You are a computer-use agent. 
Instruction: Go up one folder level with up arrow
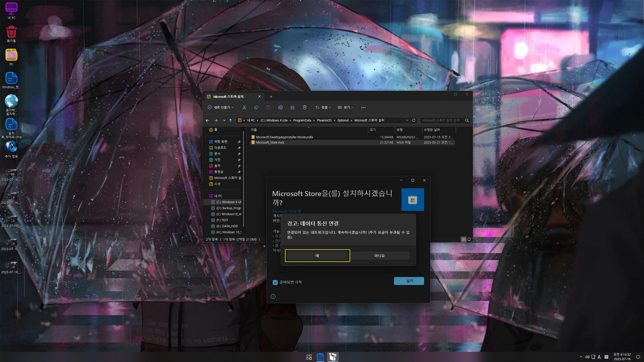[x=231, y=120]
